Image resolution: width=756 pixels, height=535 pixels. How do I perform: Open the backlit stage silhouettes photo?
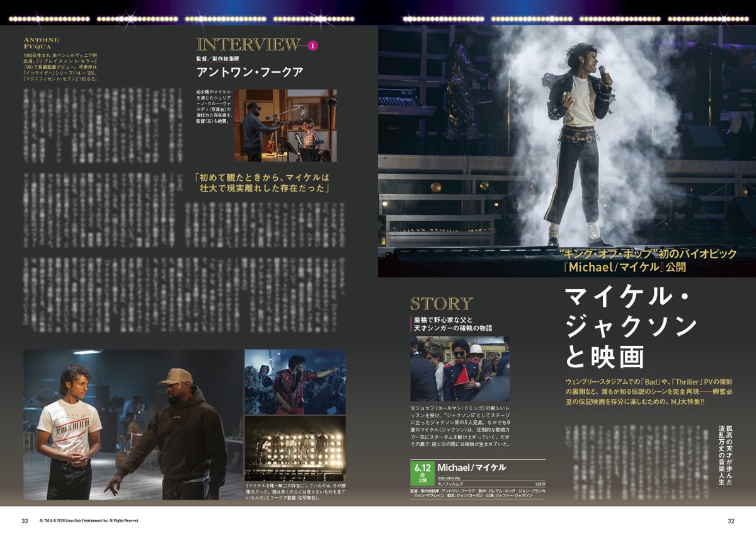295,449
